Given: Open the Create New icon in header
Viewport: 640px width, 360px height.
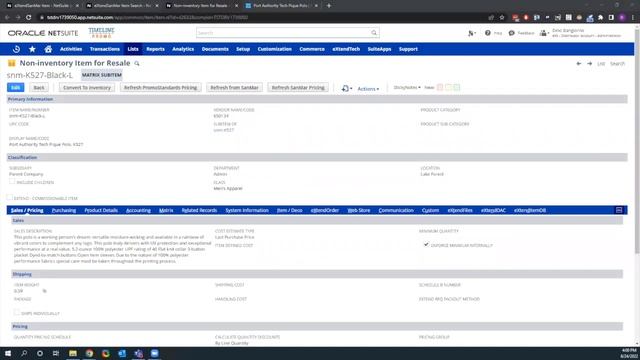Looking at the screenshot, I should tap(471, 33).
